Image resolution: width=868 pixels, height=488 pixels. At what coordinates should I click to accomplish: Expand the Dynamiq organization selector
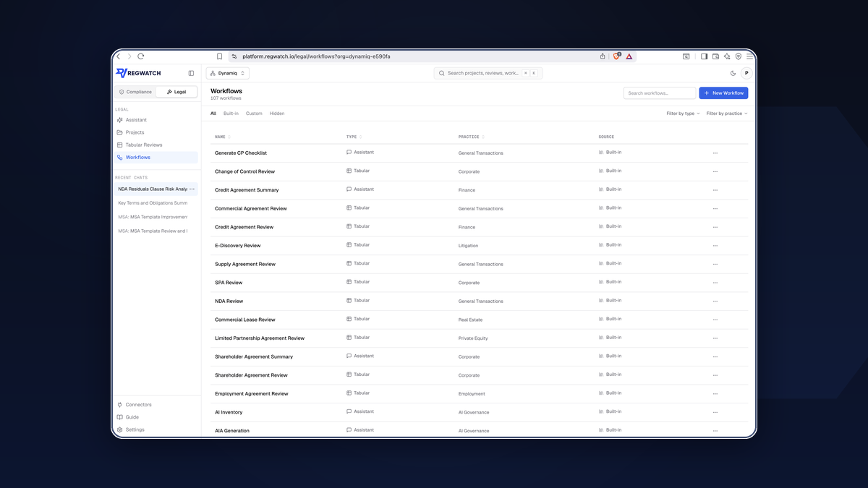(x=228, y=73)
